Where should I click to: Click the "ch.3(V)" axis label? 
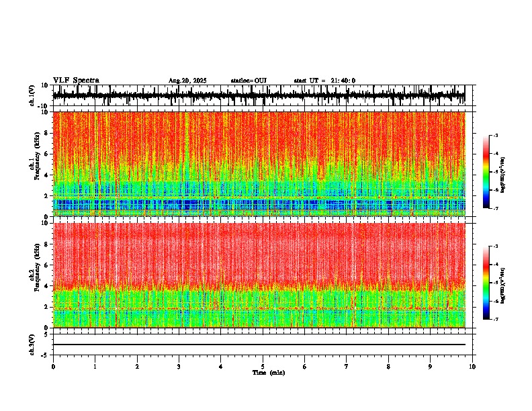(32, 345)
